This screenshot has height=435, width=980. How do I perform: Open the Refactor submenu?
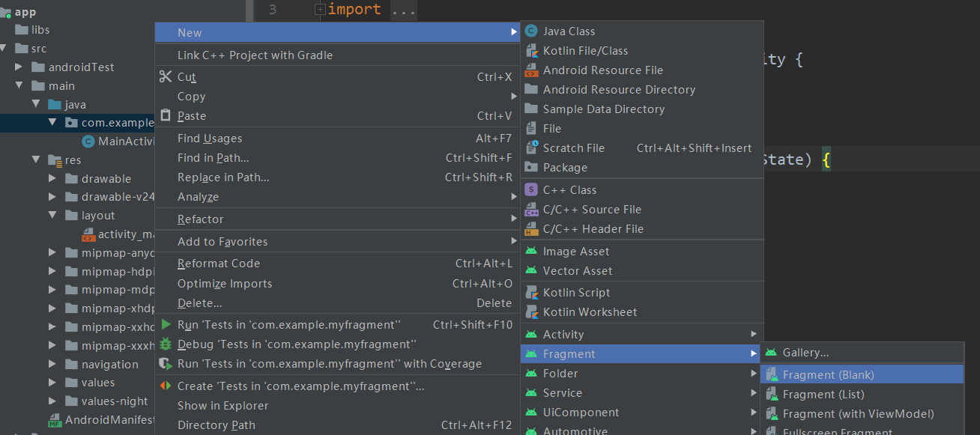click(x=338, y=219)
